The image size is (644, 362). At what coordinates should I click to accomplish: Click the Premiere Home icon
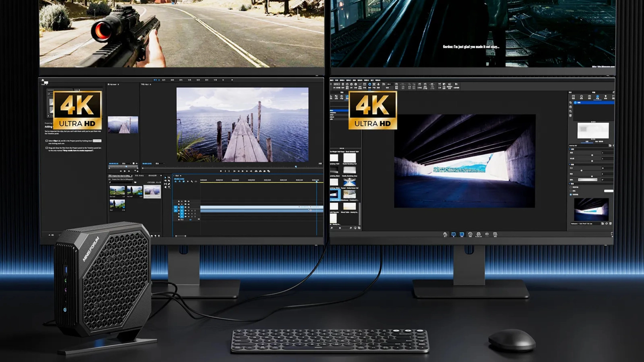click(x=43, y=80)
